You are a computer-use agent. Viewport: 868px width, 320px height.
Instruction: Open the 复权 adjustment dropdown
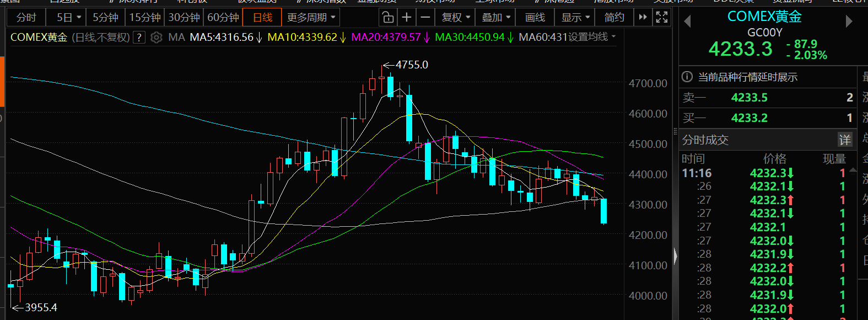click(x=456, y=18)
